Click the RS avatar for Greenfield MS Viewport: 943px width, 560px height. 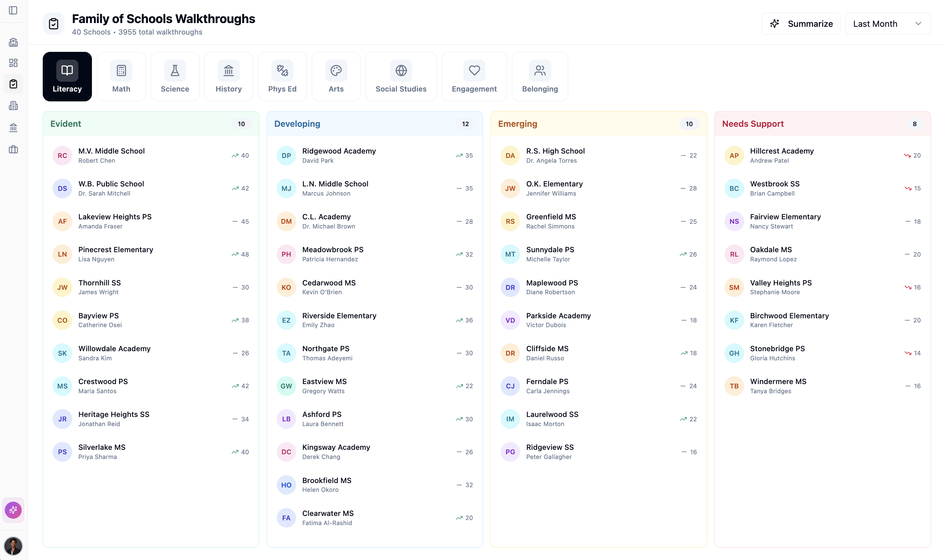coord(510,221)
